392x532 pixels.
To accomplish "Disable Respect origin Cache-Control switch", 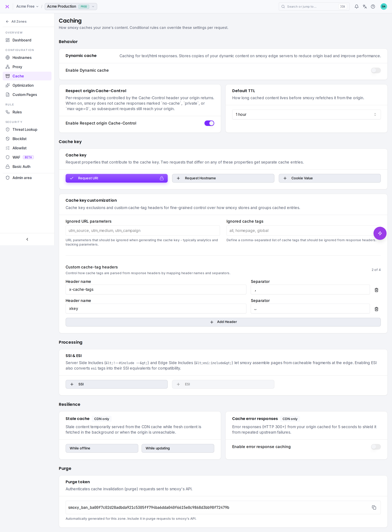I will (209, 123).
